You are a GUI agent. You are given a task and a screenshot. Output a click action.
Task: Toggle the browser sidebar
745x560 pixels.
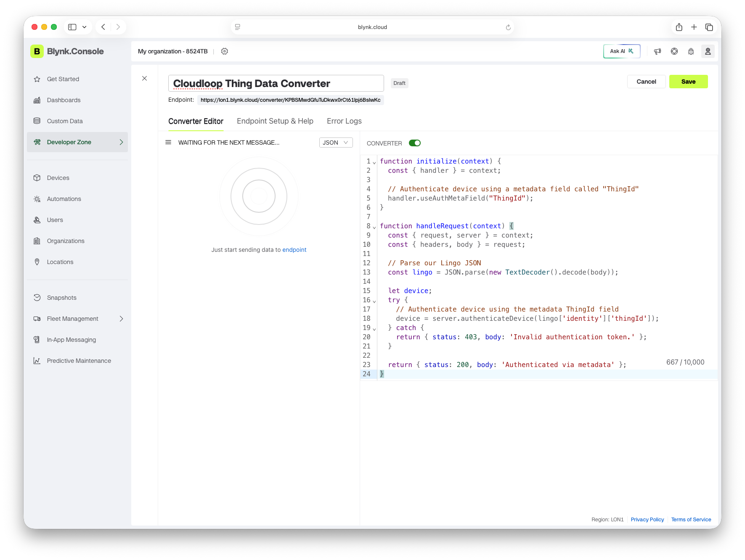[x=72, y=27]
